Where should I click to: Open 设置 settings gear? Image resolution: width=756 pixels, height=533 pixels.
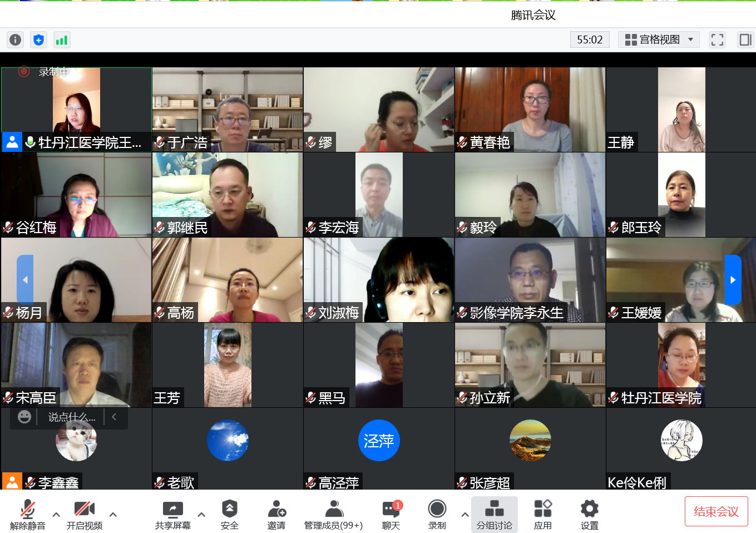(590, 515)
